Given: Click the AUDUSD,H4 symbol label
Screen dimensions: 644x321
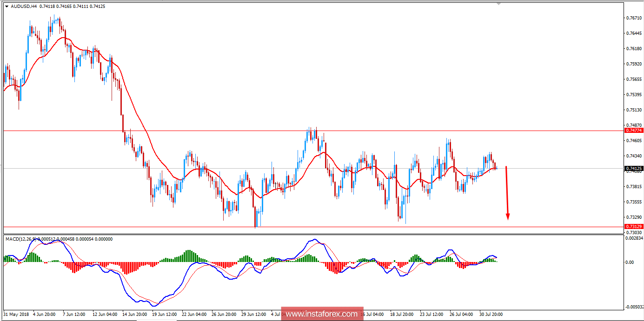Looking at the screenshot, I should tap(24, 7).
